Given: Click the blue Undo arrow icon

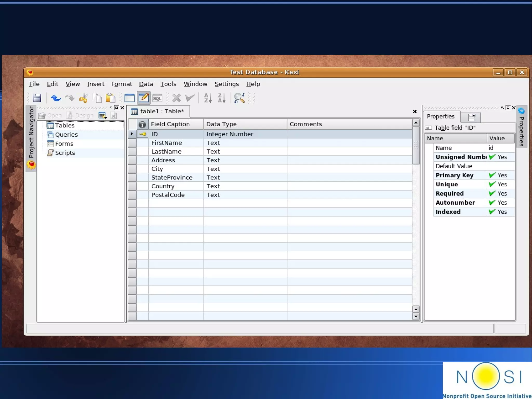Looking at the screenshot, I should tap(56, 98).
